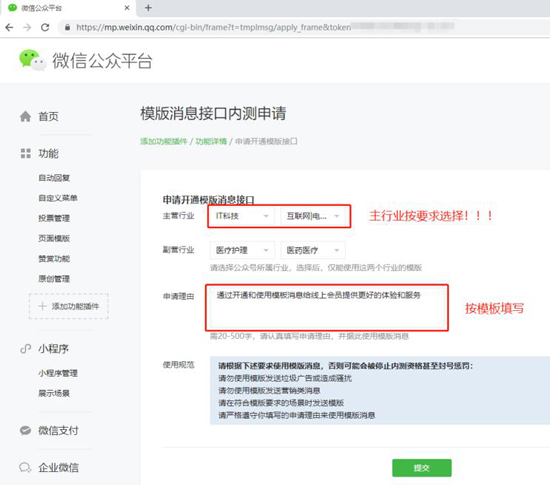Click the 添加功能插件 dashed button
The width and height of the screenshot is (550, 485).
[x=69, y=306]
